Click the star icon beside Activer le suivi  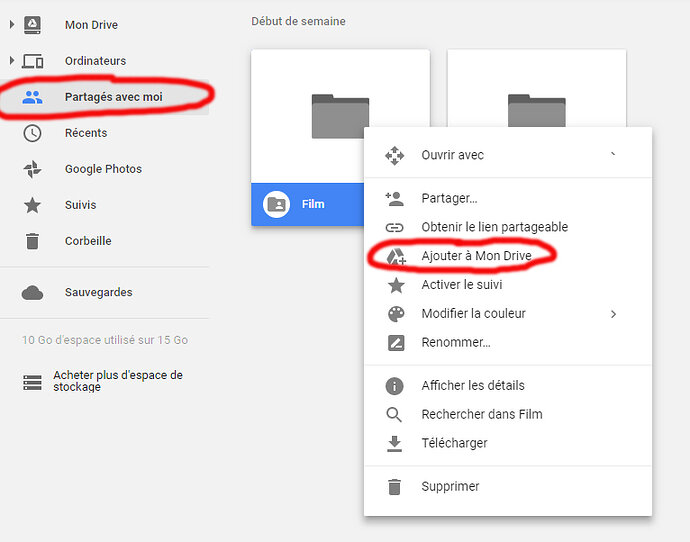(396, 285)
